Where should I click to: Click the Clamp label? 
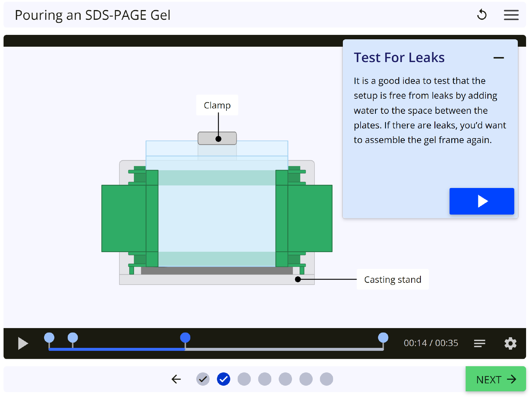[x=217, y=105]
